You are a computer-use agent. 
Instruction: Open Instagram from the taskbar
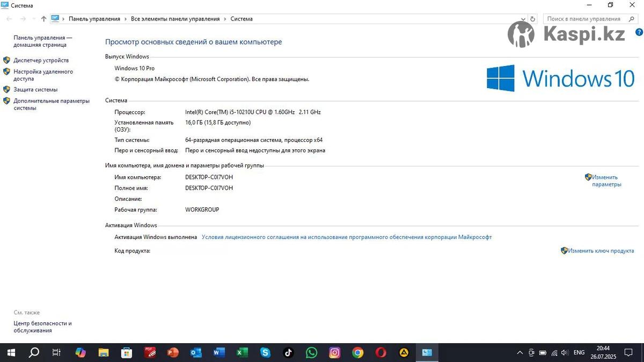pyautogui.click(x=334, y=353)
